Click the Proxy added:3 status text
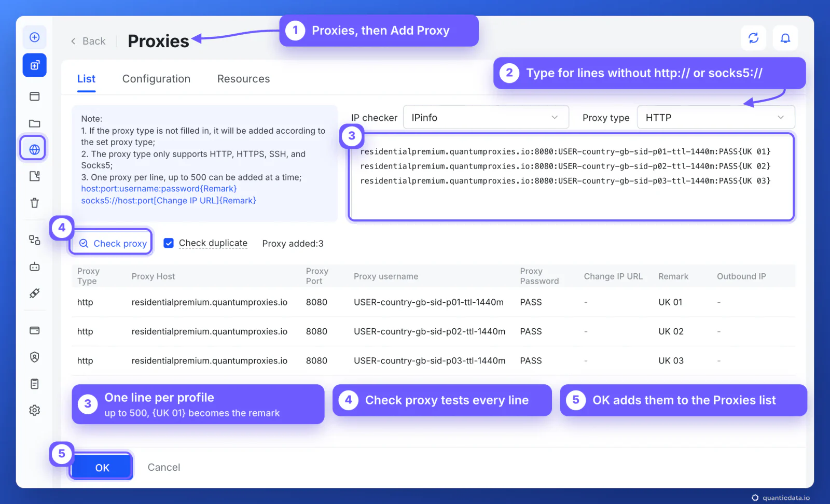The height and width of the screenshot is (504, 830). point(293,244)
